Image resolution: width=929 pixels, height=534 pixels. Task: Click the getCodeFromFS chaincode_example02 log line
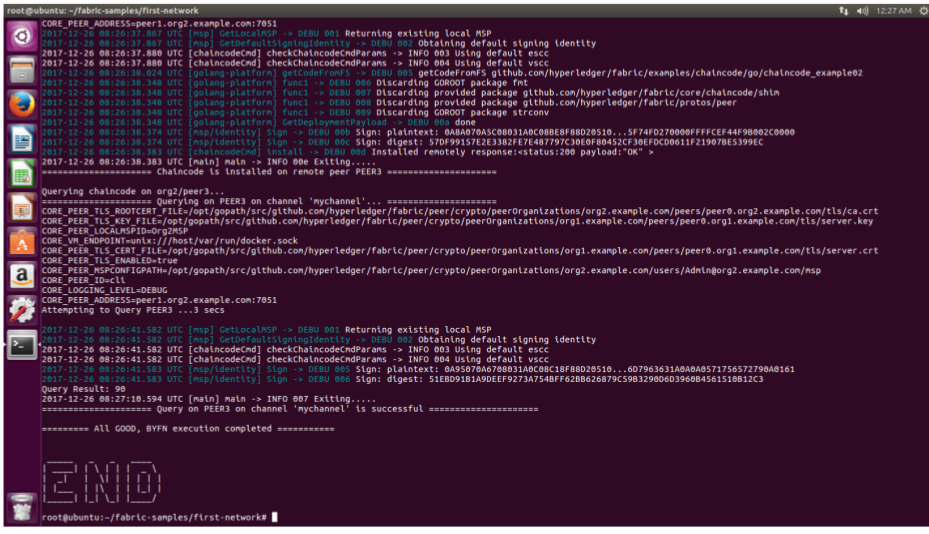tap(452, 73)
